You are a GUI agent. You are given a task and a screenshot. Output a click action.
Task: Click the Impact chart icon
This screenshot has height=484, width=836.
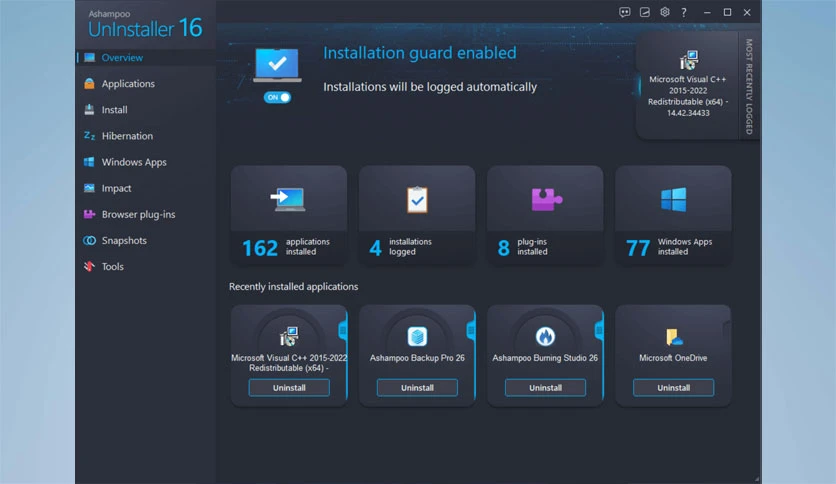(x=90, y=188)
